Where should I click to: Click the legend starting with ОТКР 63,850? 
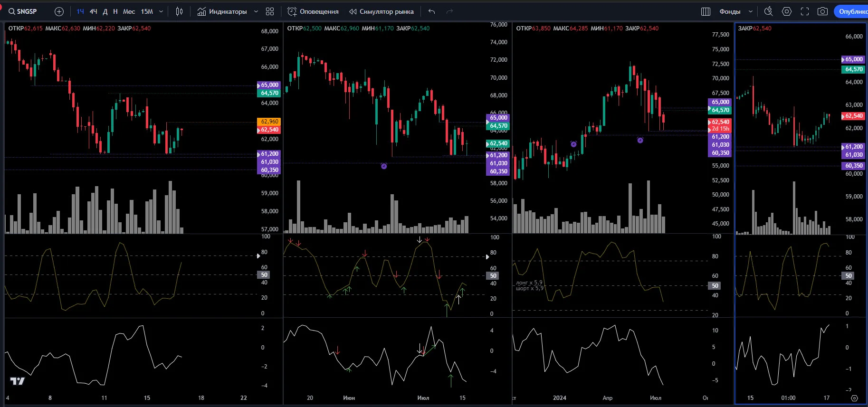tap(587, 28)
